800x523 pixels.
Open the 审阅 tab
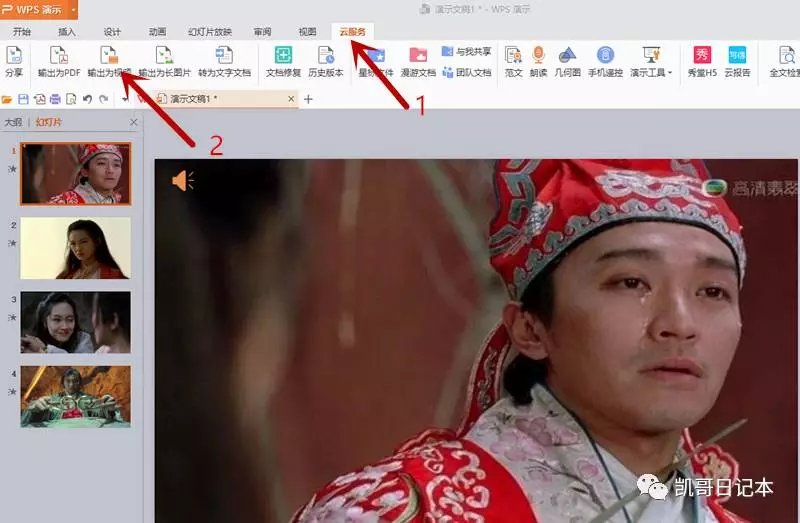(x=262, y=32)
